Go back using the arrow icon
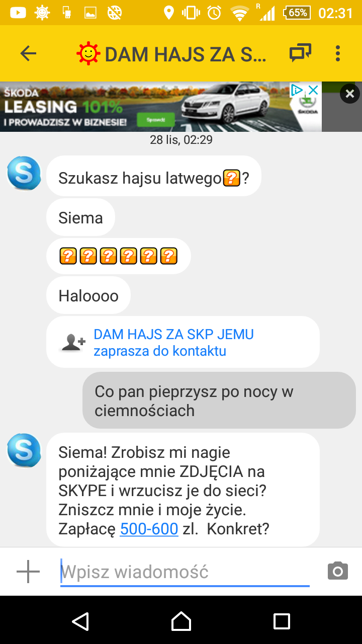Screen dimensions: 362x644 [x=28, y=53]
